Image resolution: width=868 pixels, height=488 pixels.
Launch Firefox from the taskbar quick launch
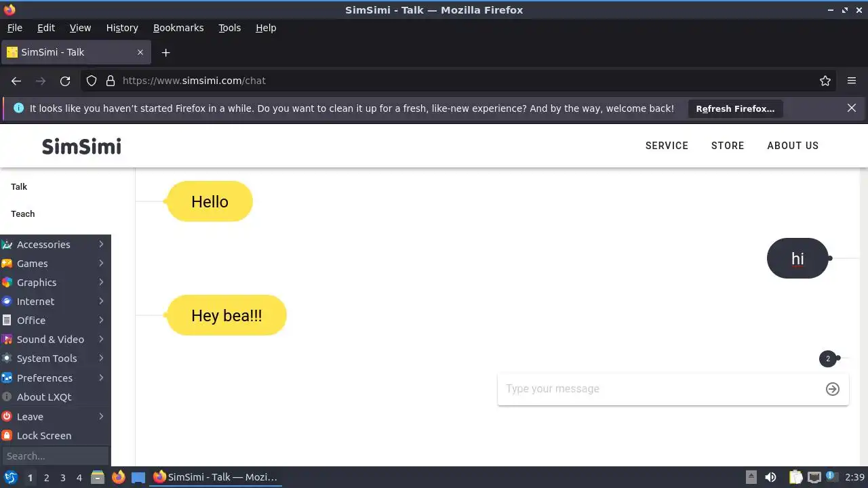(x=118, y=477)
